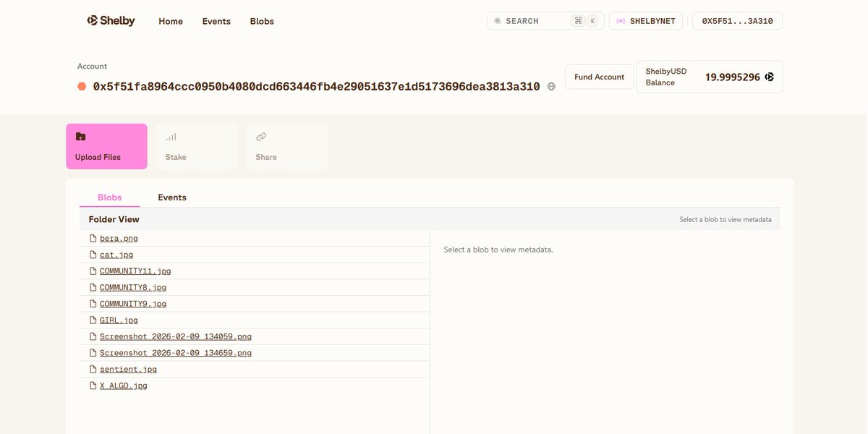Open the 0X5F51...3A310 wallet button
Image resolution: width=868 pixels, height=434 pixels.
pyautogui.click(x=737, y=21)
